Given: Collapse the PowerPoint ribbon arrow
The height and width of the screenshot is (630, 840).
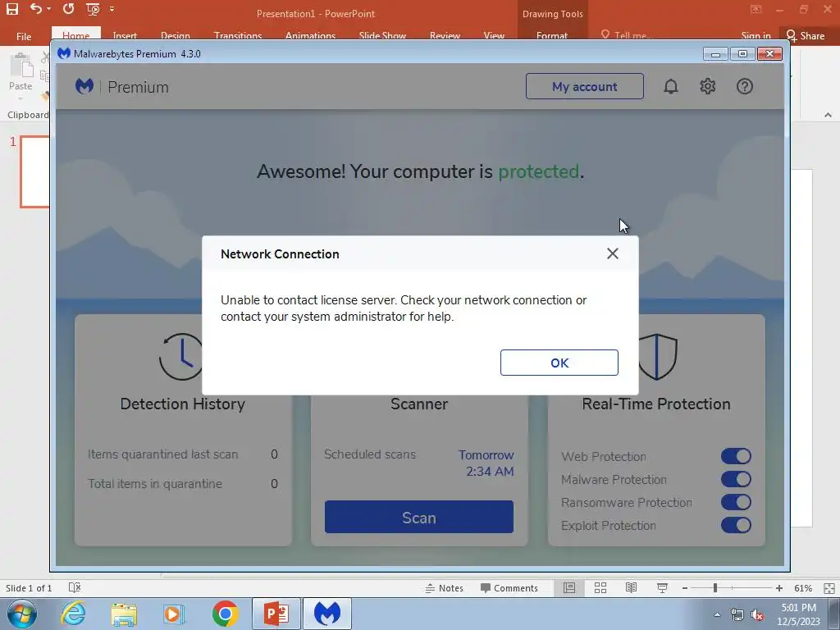Looking at the screenshot, I should tap(828, 115).
